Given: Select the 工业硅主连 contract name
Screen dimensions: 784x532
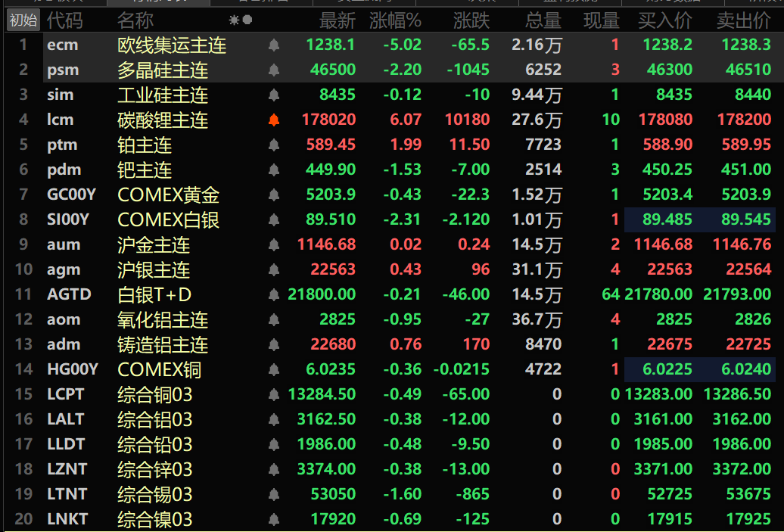Looking at the screenshot, I should [x=163, y=95].
